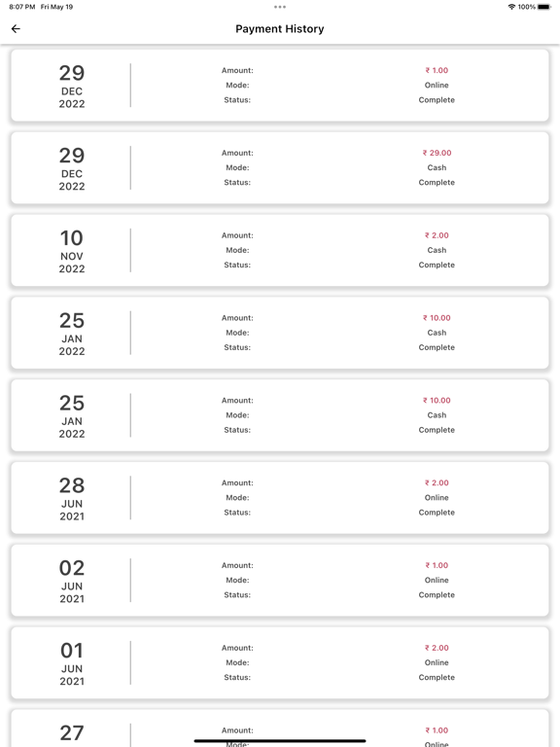Tap the partially visible payment card dated 27

click(280, 728)
